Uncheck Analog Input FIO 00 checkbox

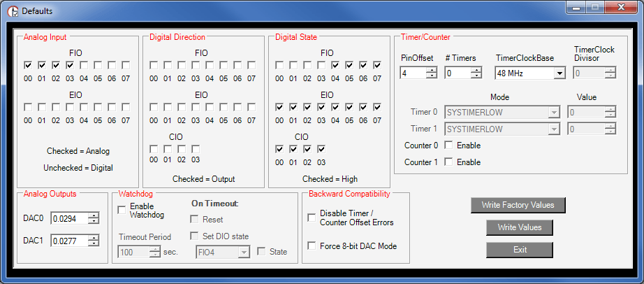[28, 66]
